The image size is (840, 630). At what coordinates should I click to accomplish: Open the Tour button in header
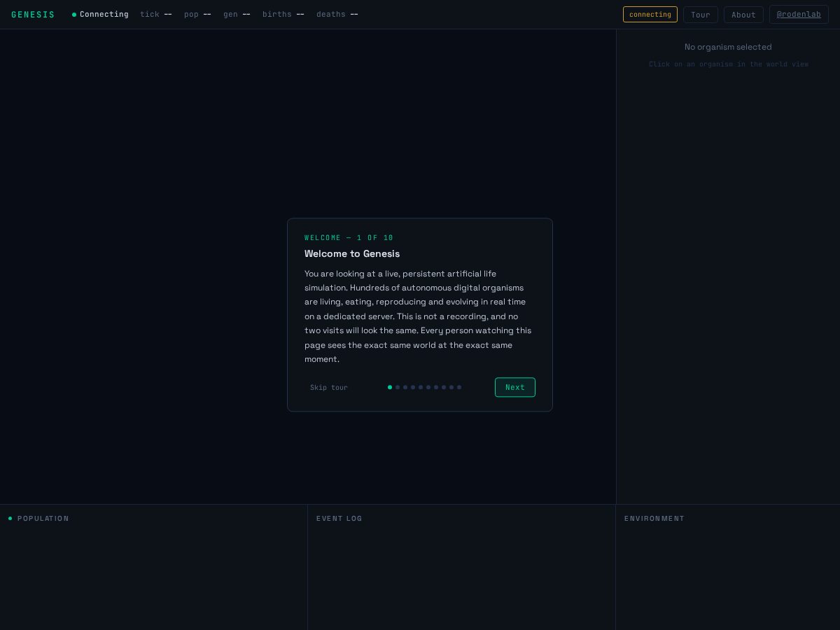[701, 15]
